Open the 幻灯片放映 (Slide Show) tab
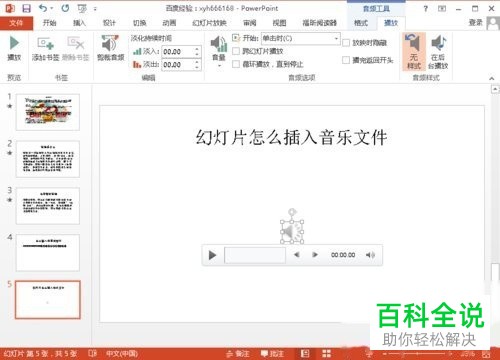Viewport: 500px width, 360px height. point(209,23)
